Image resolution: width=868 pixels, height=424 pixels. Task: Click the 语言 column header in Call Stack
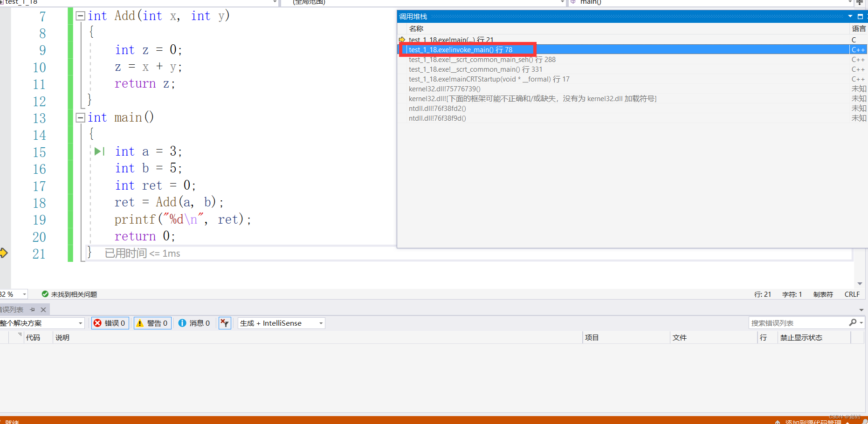859,28
